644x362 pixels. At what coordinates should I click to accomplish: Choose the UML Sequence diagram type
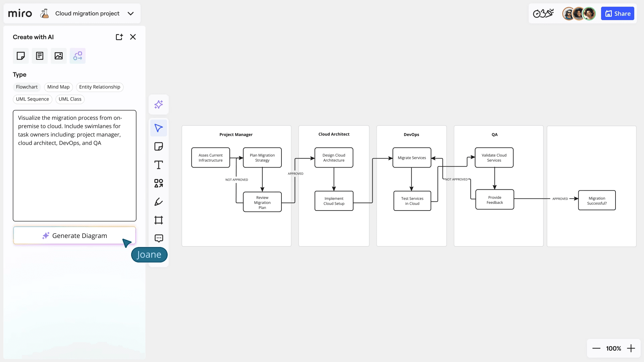click(x=33, y=99)
